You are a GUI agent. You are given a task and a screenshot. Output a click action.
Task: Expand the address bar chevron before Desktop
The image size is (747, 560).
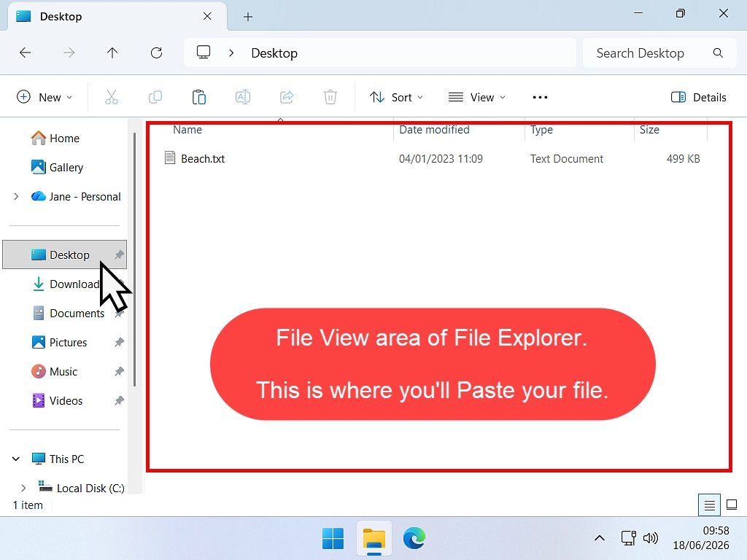pyautogui.click(x=231, y=52)
